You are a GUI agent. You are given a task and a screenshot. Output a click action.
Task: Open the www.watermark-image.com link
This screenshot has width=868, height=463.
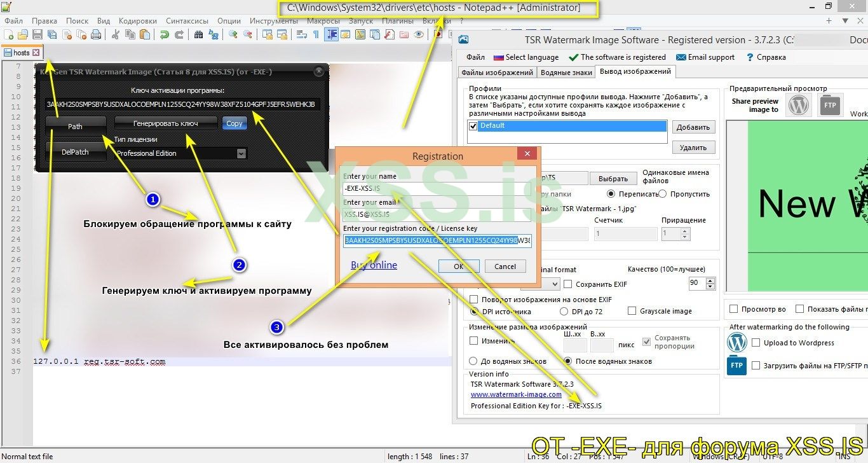click(516, 394)
